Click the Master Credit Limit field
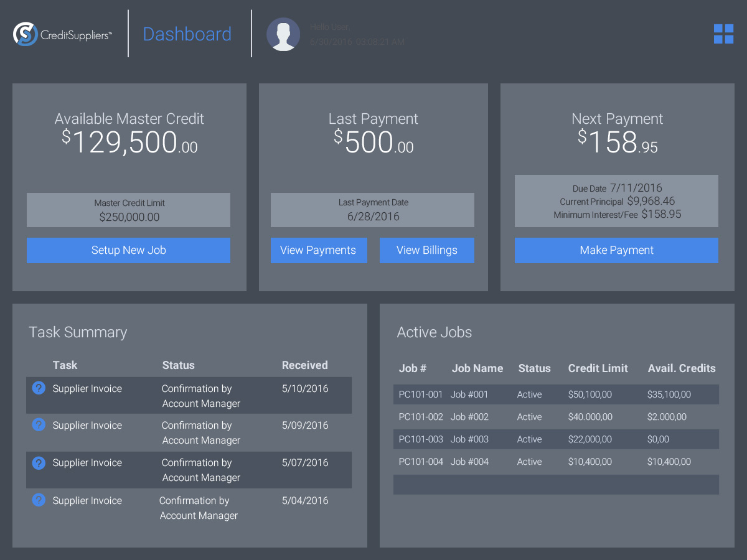Screen dimensions: 747x560 [128, 210]
